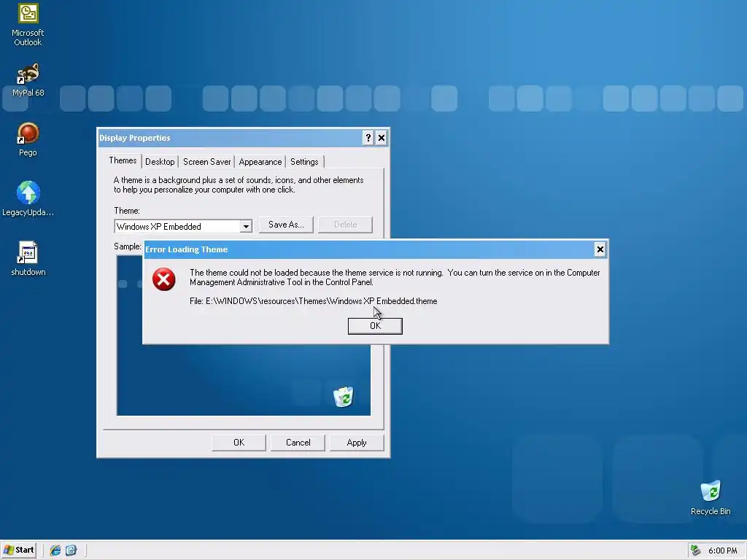Image resolution: width=747 pixels, height=560 pixels.
Task: Open the Microsoft Outlook desktop icon
Action: [x=28, y=25]
